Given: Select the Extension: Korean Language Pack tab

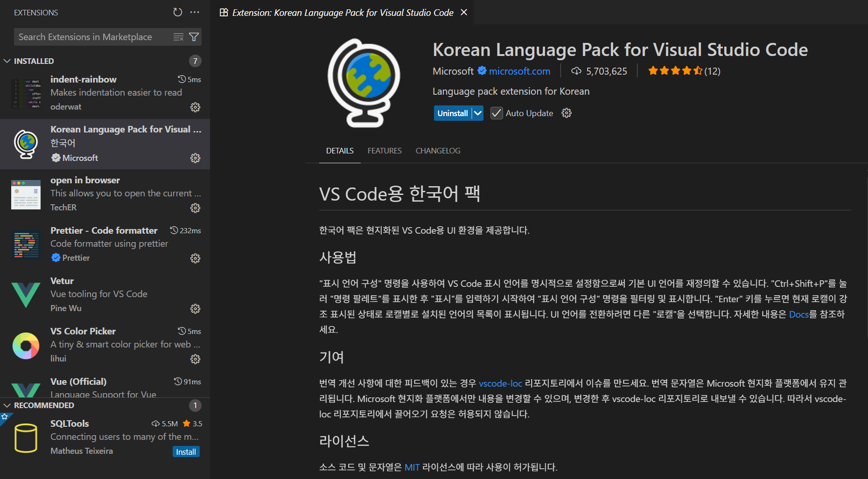Looking at the screenshot, I should pyautogui.click(x=343, y=13).
